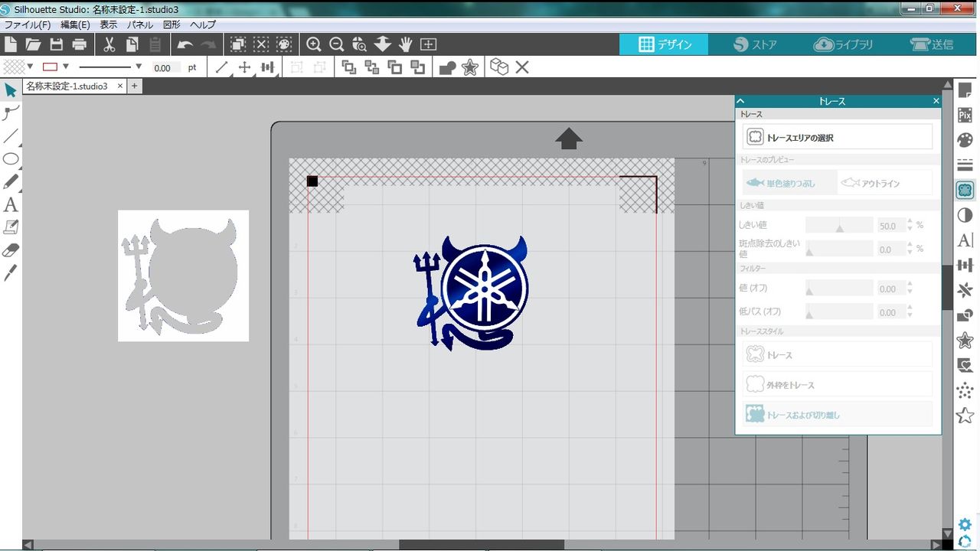980x551 pixels.
Task: Open the line color dropdown arrow
Action: (66, 67)
